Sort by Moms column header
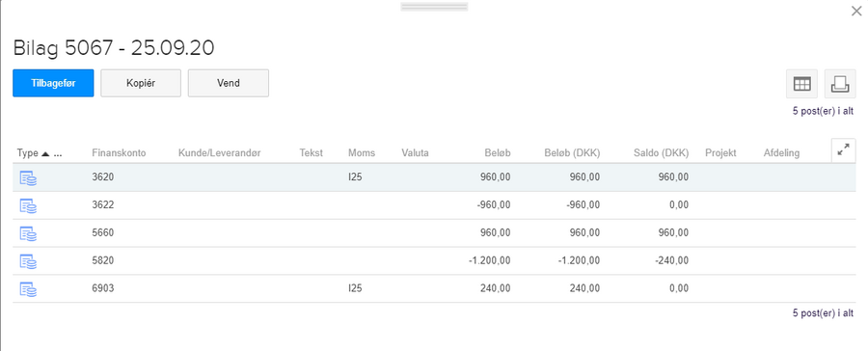868x351 pixels. coord(362,152)
